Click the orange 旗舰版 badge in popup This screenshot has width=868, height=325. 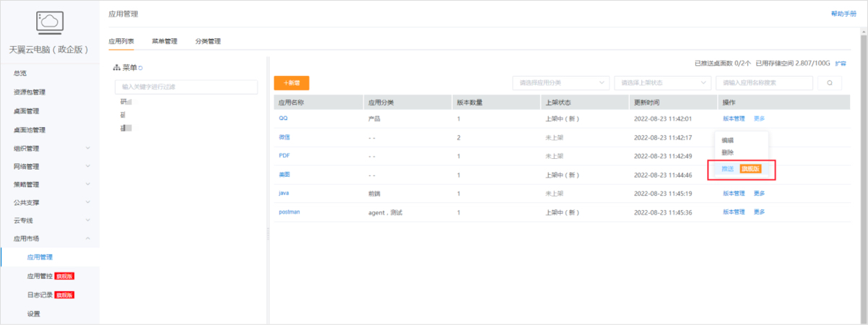point(750,168)
